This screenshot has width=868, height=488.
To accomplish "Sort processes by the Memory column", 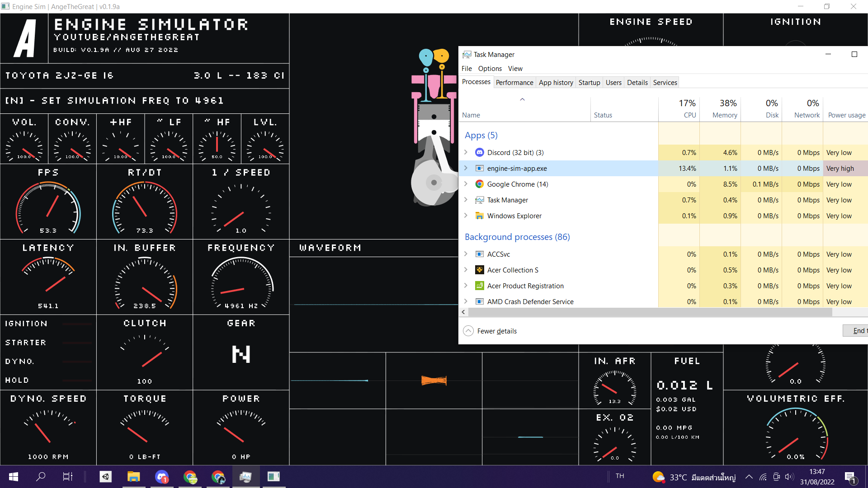I will 724,115.
